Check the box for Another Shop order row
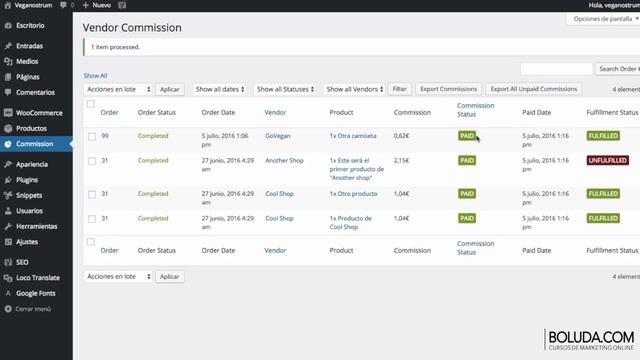Image resolution: width=640 pixels, height=360 pixels. (x=92, y=161)
